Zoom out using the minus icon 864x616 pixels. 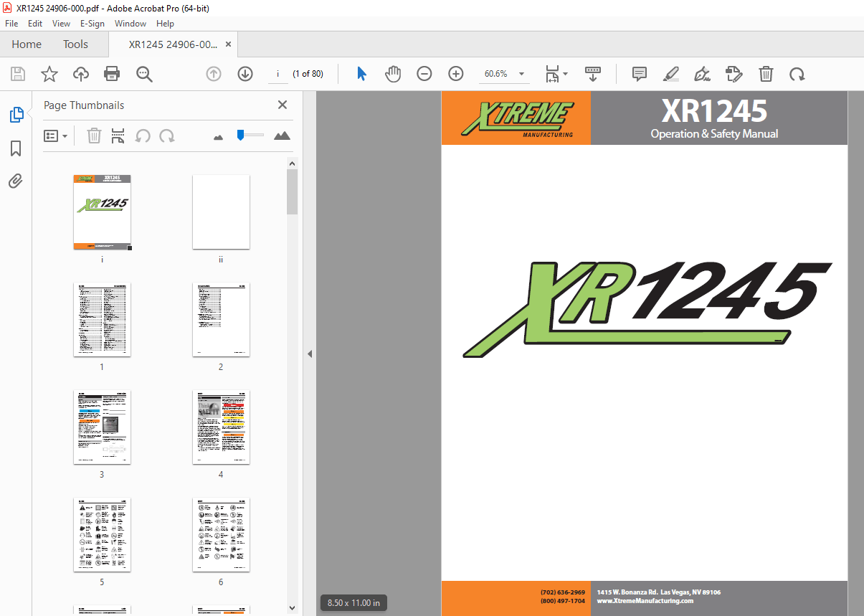(x=424, y=74)
